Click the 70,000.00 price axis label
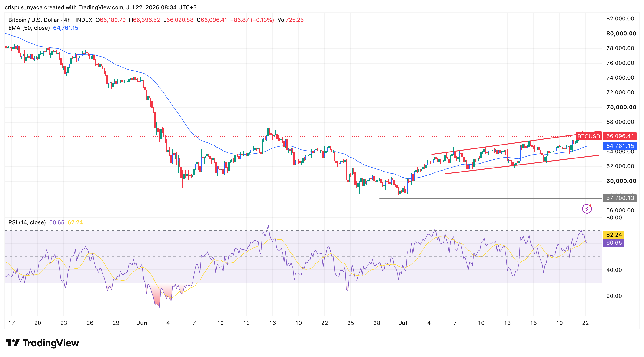The height and width of the screenshot is (357, 644). 621,107
